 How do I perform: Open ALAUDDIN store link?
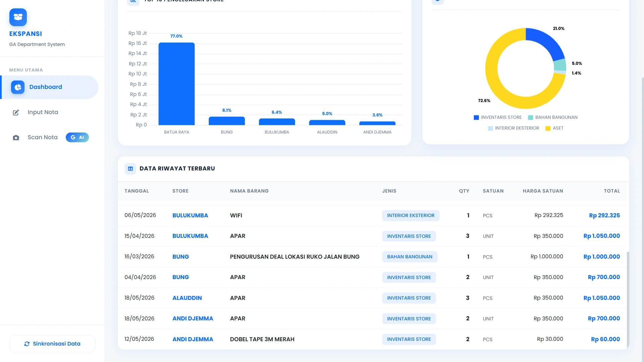pos(187,298)
